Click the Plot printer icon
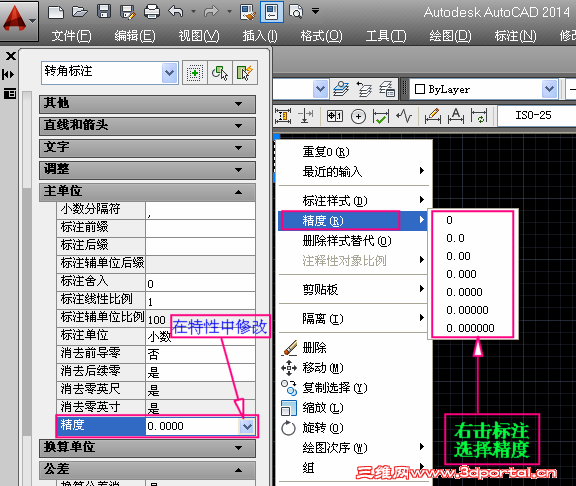Screen dimensions: 576x486 click(x=152, y=12)
